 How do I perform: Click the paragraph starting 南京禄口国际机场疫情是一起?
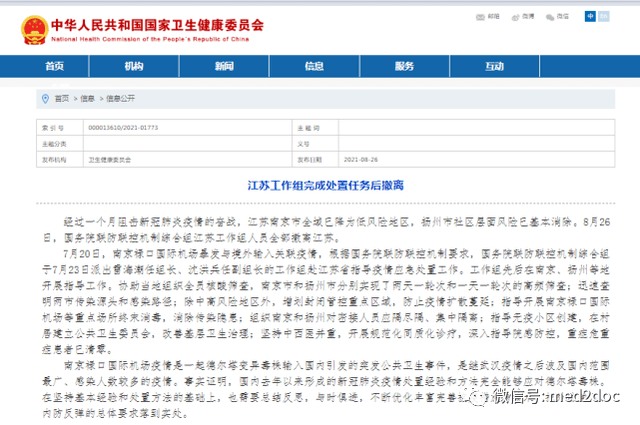point(326,389)
